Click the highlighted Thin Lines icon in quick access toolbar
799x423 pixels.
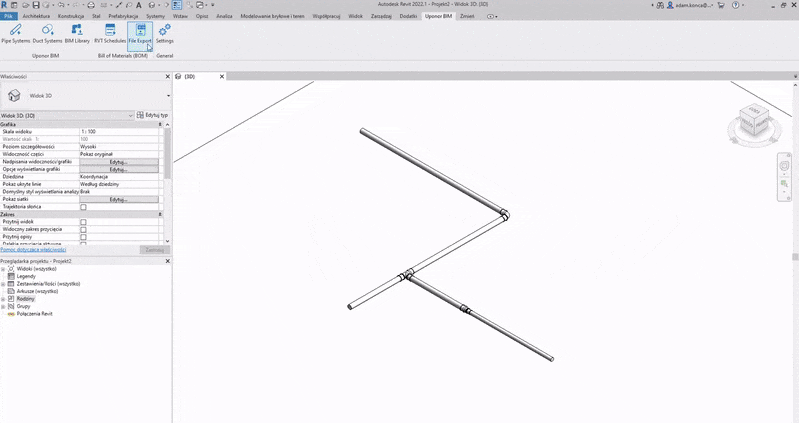coord(177,5)
